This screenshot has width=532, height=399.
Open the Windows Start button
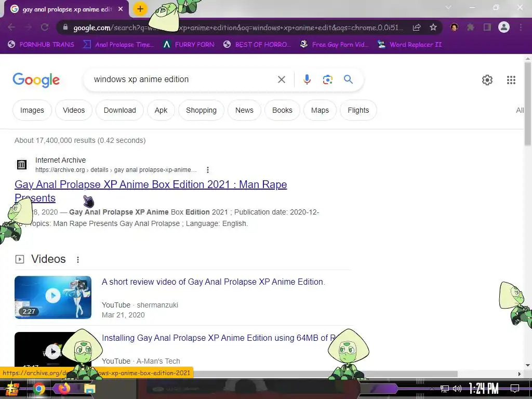coord(12,389)
